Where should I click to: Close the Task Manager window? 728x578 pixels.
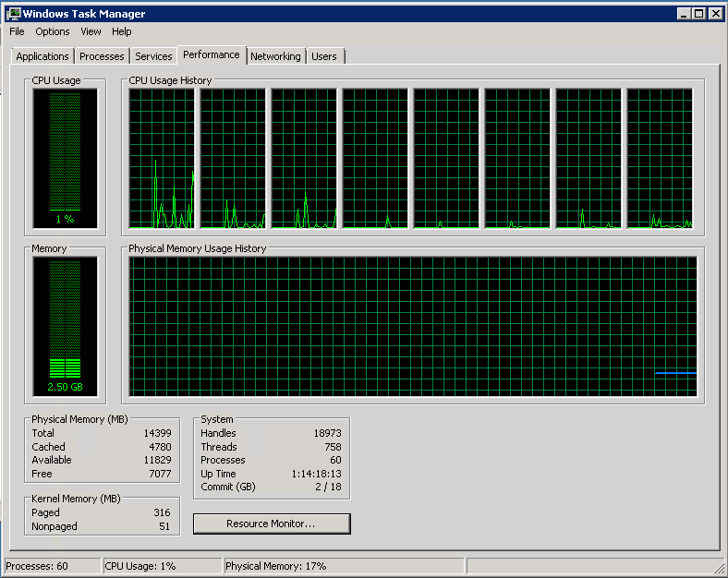[x=715, y=14]
